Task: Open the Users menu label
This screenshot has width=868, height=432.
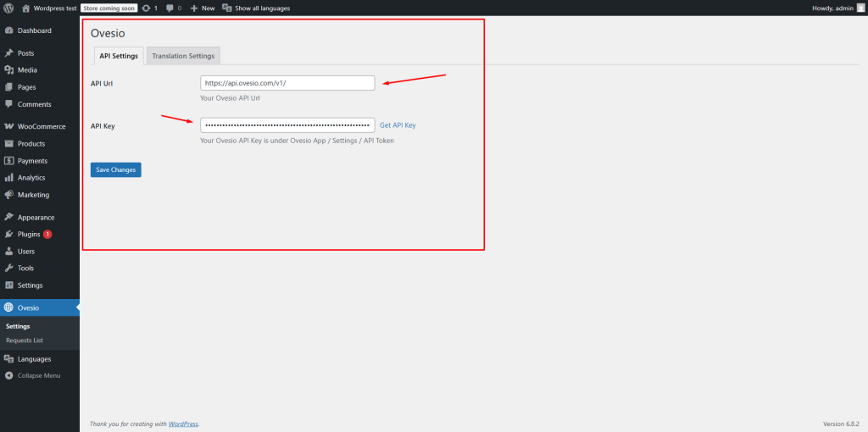Action: point(26,251)
